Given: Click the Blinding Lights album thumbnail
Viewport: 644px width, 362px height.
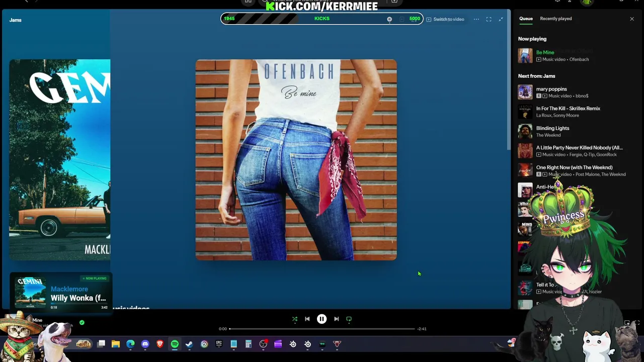Looking at the screenshot, I should [525, 131].
